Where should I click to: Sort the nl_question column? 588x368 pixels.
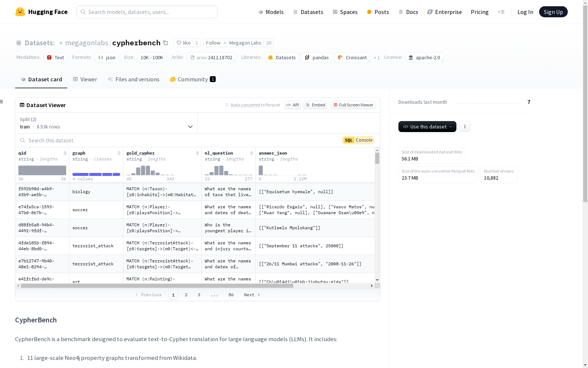click(251, 153)
